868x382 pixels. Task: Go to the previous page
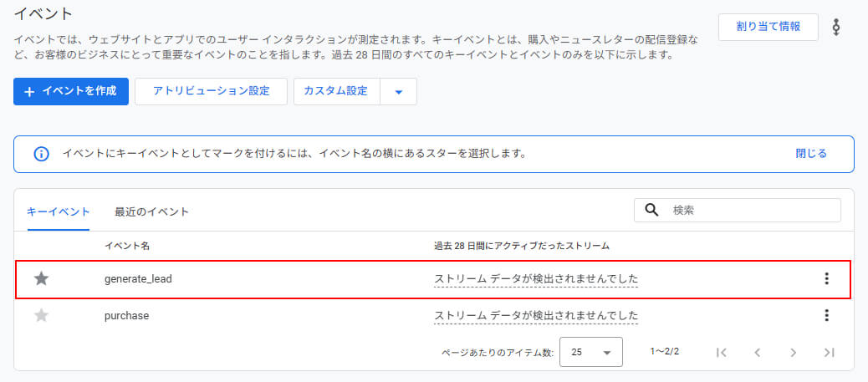(757, 352)
